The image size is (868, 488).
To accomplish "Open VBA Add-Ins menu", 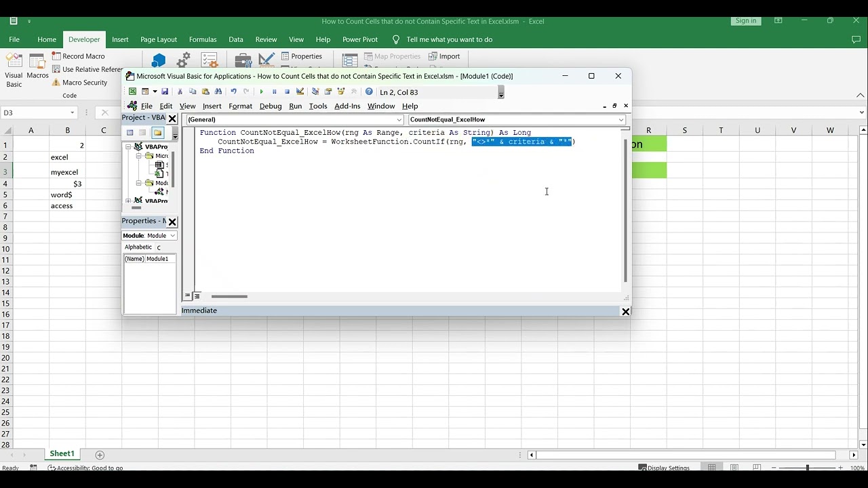I will (x=347, y=106).
